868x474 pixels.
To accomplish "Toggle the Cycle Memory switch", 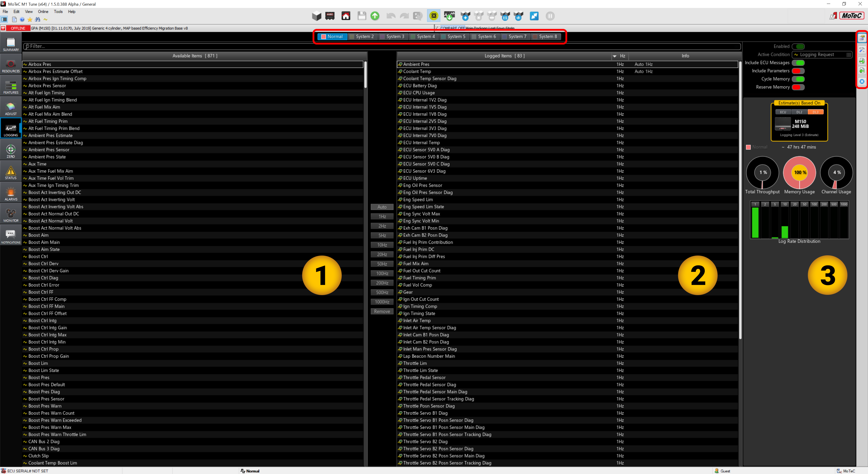I will tap(798, 79).
